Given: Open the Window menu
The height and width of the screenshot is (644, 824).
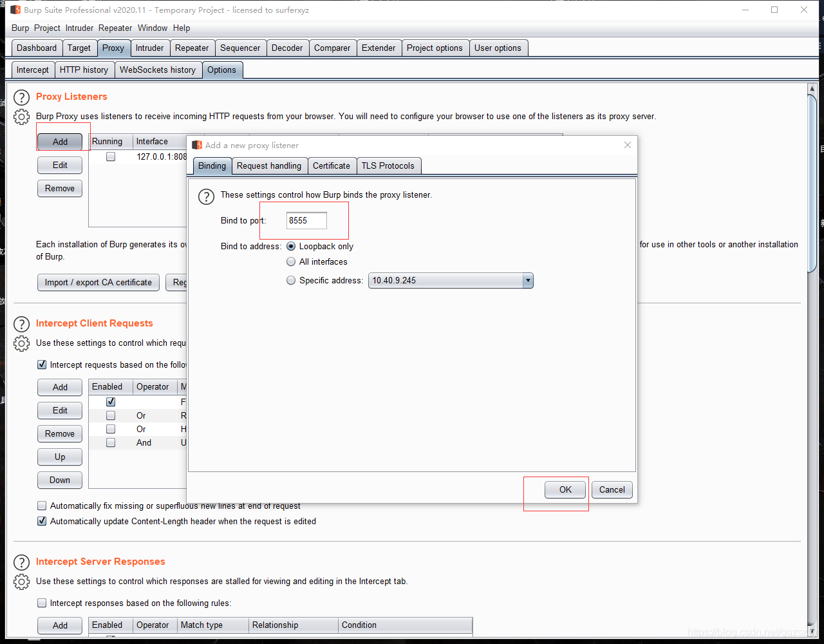Looking at the screenshot, I should tap(153, 28).
